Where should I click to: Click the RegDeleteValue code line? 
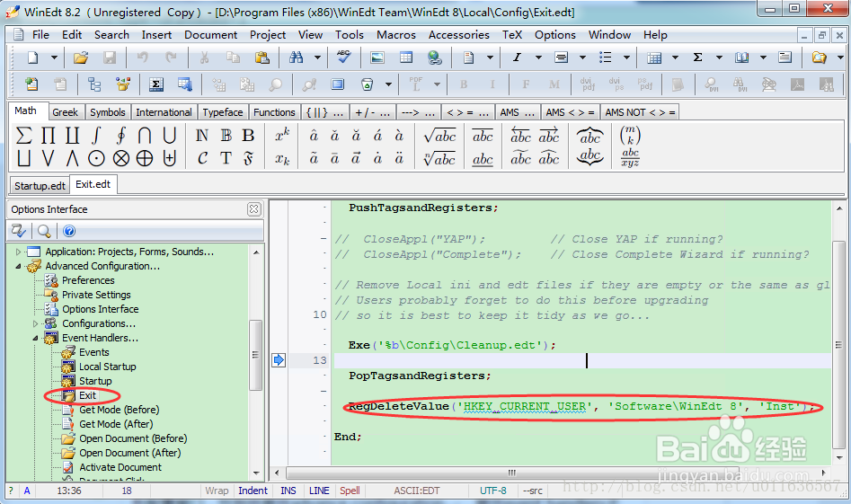tap(581, 406)
